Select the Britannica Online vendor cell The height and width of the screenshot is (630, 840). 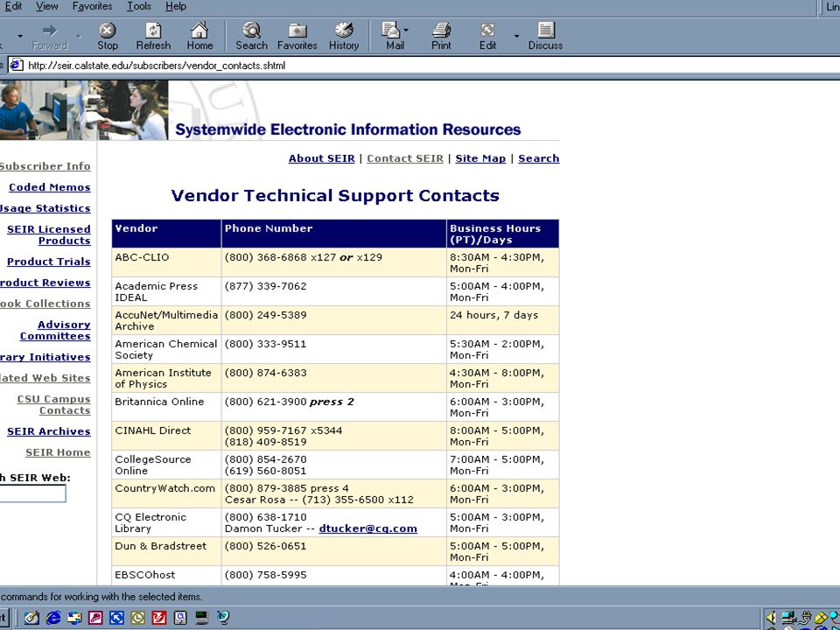coord(166,407)
